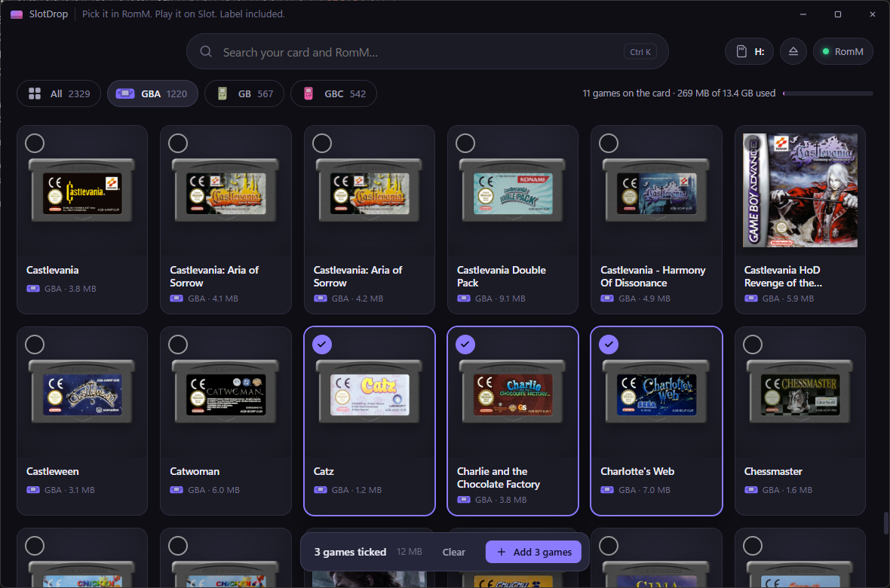Click GBA icon under Castlevania HoD Revenge
Image resolution: width=890 pixels, height=588 pixels.
tap(751, 299)
